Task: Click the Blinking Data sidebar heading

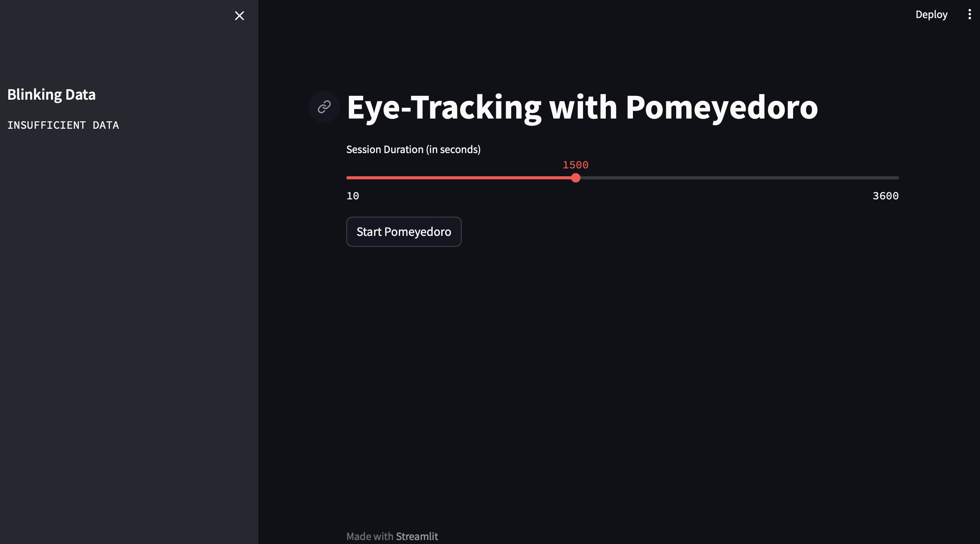Action: coord(51,94)
